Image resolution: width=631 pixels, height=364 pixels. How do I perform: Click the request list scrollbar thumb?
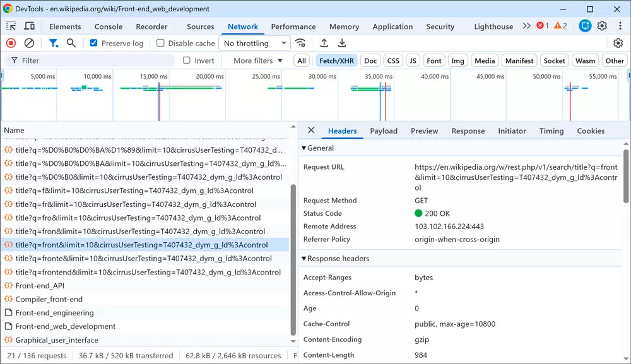pos(293,259)
